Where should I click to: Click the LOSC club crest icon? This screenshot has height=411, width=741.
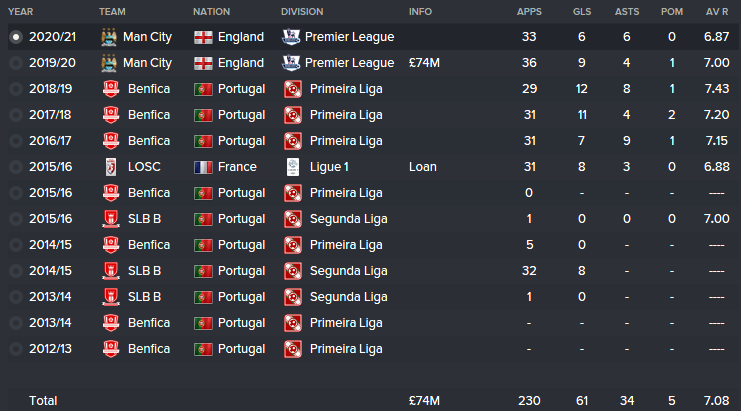pos(111,167)
